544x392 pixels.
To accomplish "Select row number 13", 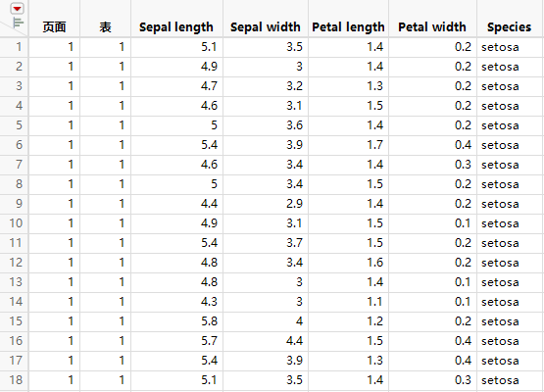I will [x=16, y=282].
